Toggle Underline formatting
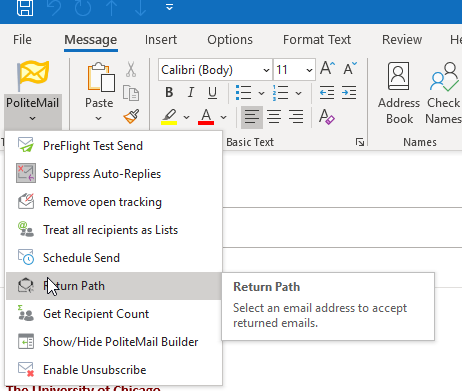462x391 pixels. (212, 93)
